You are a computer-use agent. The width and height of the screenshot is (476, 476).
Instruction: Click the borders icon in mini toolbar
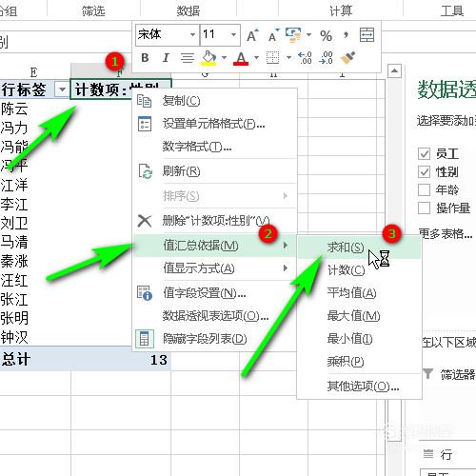[272, 58]
